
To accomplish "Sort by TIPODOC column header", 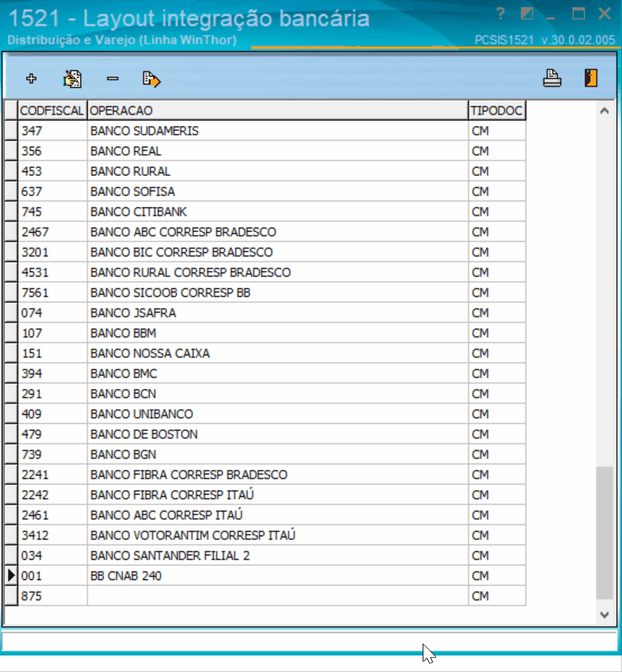I will [497, 111].
